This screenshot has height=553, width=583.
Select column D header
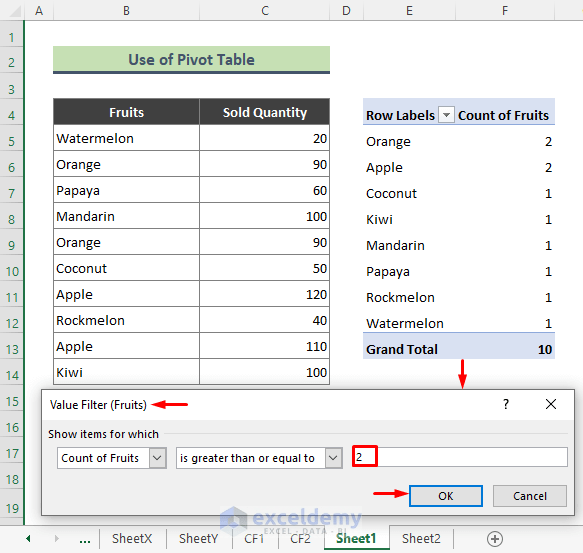[346, 10]
